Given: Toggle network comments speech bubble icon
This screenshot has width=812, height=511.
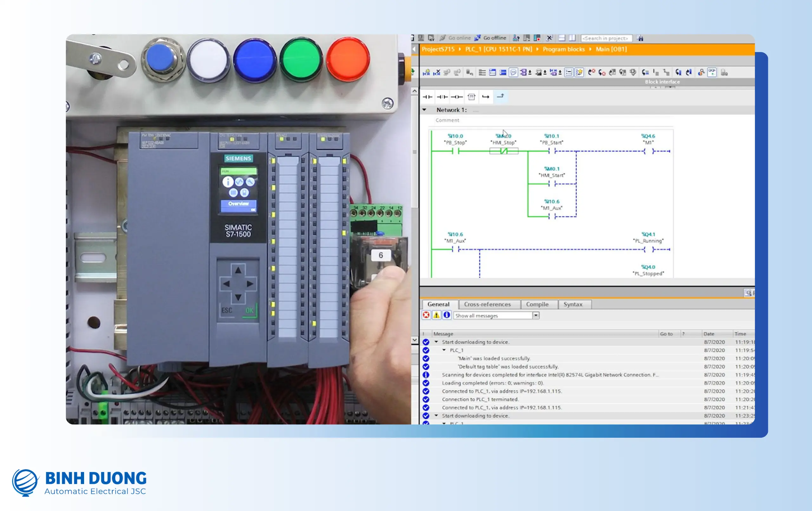Looking at the screenshot, I should [x=513, y=72].
